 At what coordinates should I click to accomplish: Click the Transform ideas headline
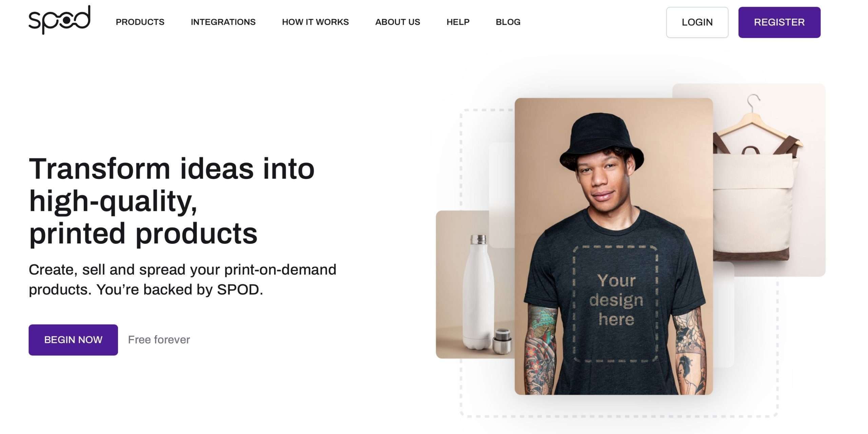172,201
